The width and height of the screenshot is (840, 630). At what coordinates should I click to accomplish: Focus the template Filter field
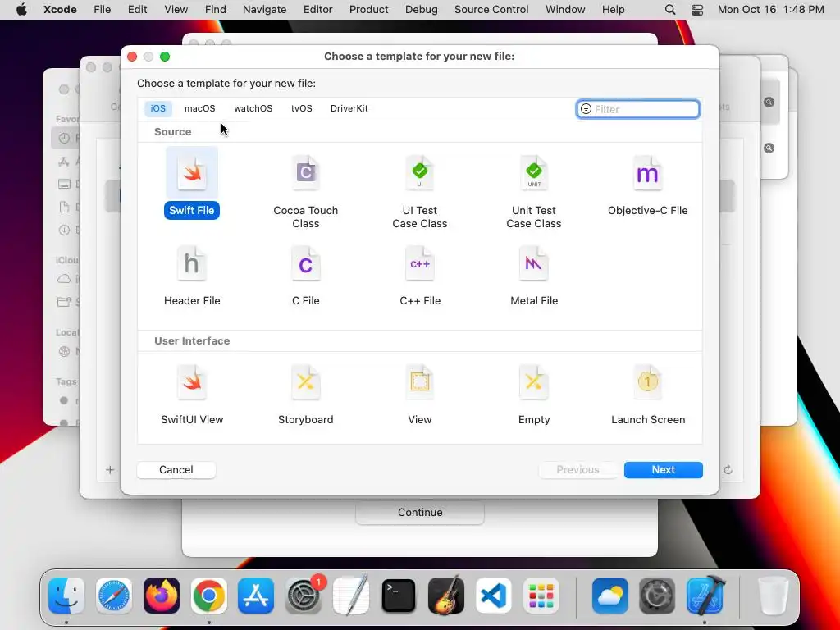pyautogui.click(x=638, y=109)
